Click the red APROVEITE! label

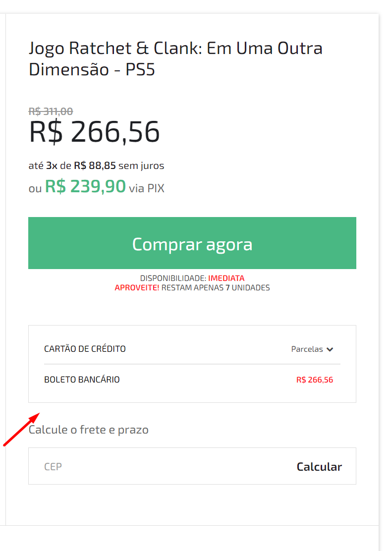click(137, 287)
